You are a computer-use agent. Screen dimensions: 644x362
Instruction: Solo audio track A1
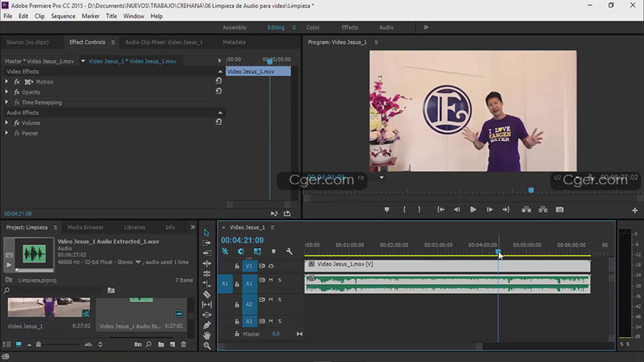click(x=280, y=280)
